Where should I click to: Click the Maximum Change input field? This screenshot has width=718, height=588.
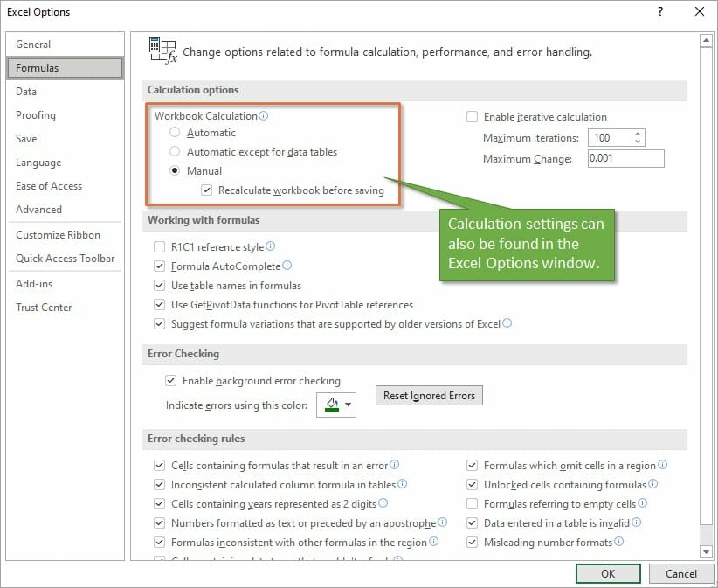click(625, 158)
